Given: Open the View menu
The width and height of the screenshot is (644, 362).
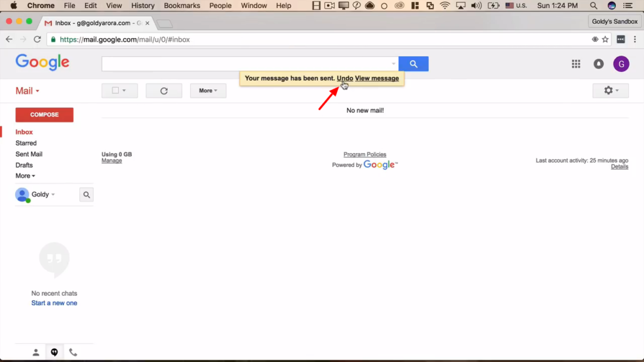Looking at the screenshot, I should click(x=114, y=6).
